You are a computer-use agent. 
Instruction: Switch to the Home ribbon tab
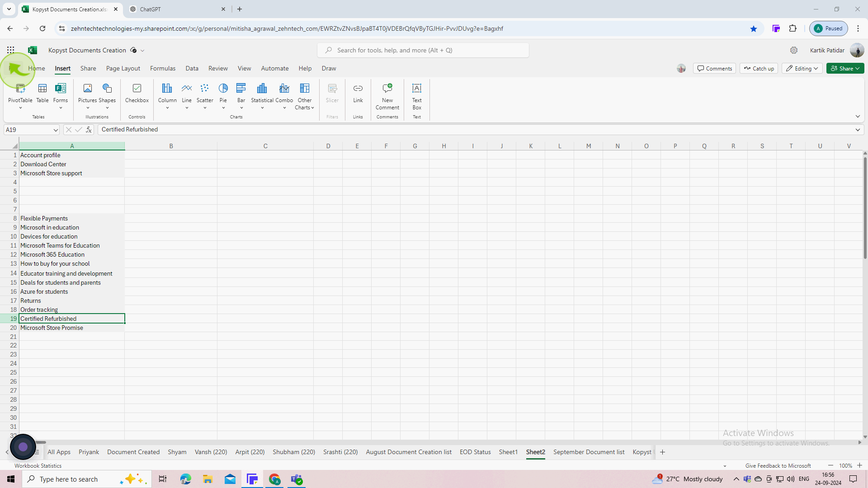[37, 68]
